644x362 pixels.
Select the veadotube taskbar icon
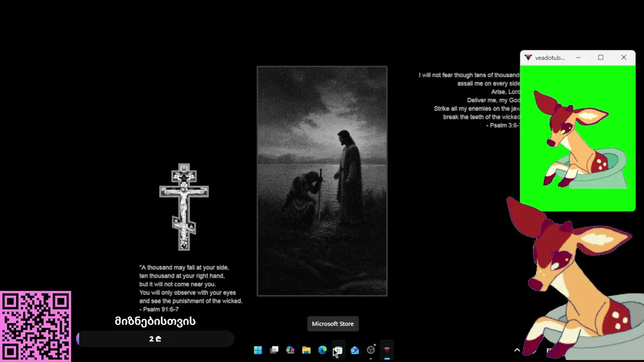(387, 350)
